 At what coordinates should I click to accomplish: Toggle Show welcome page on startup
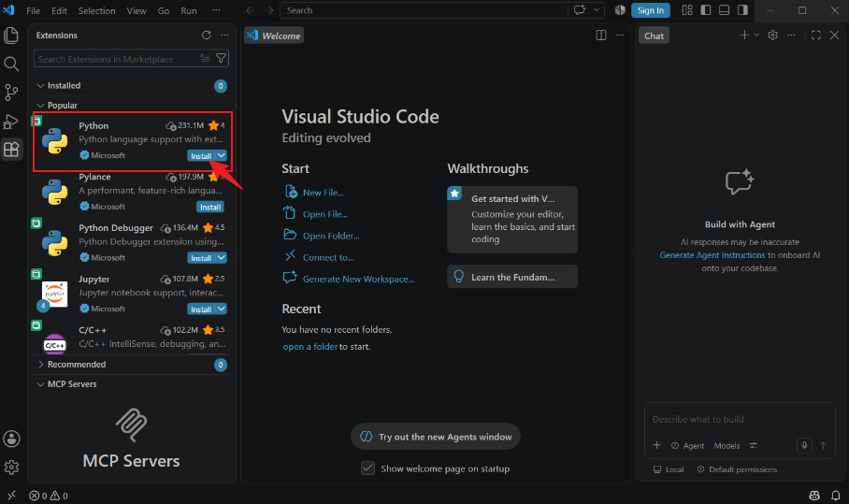[x=367, y=468]
